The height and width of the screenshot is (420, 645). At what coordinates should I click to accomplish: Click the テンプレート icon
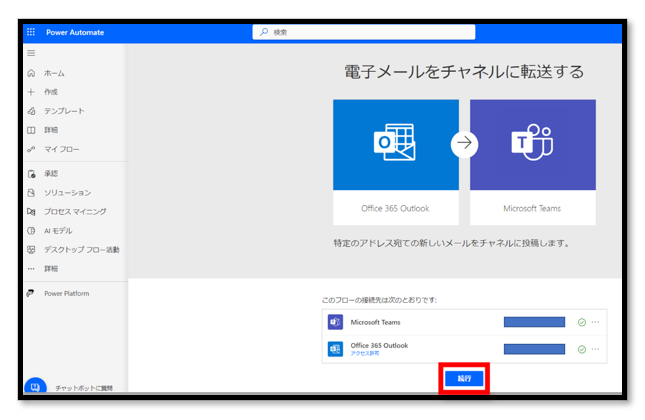[31, 111]
